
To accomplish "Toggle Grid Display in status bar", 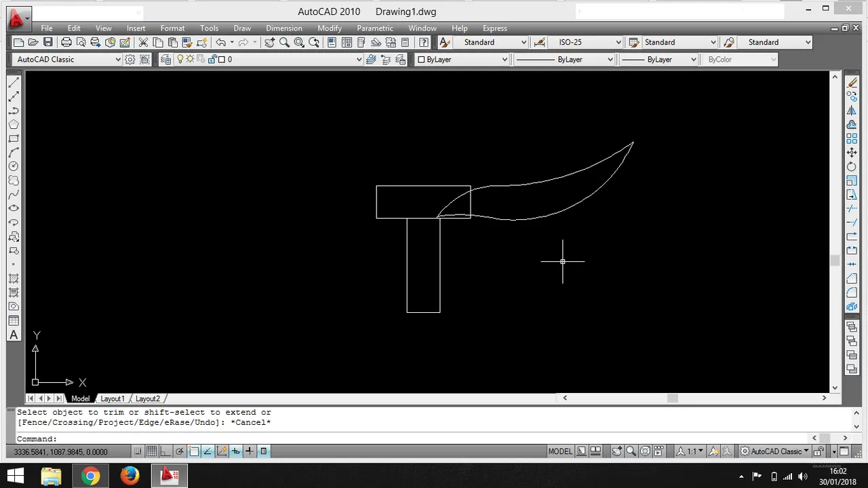I will point(151,451).
